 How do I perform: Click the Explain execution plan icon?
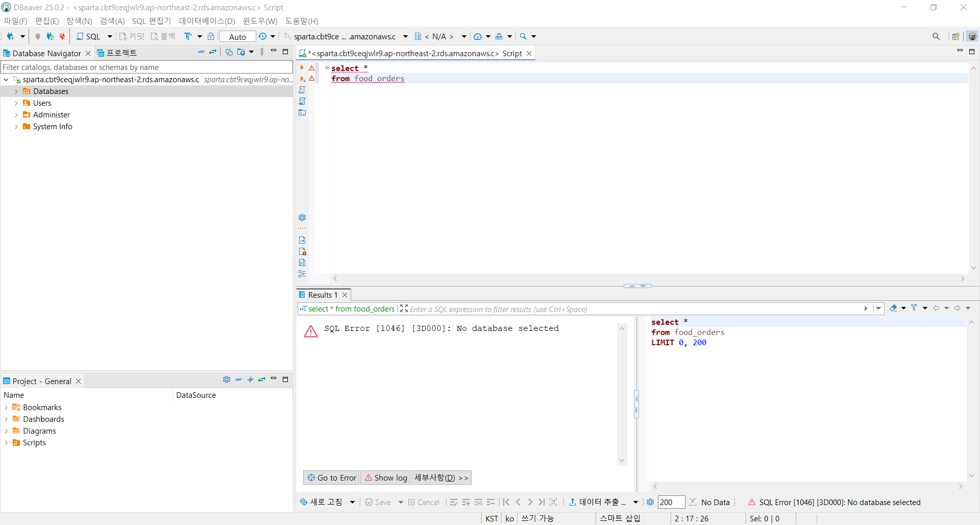point(302,101)
